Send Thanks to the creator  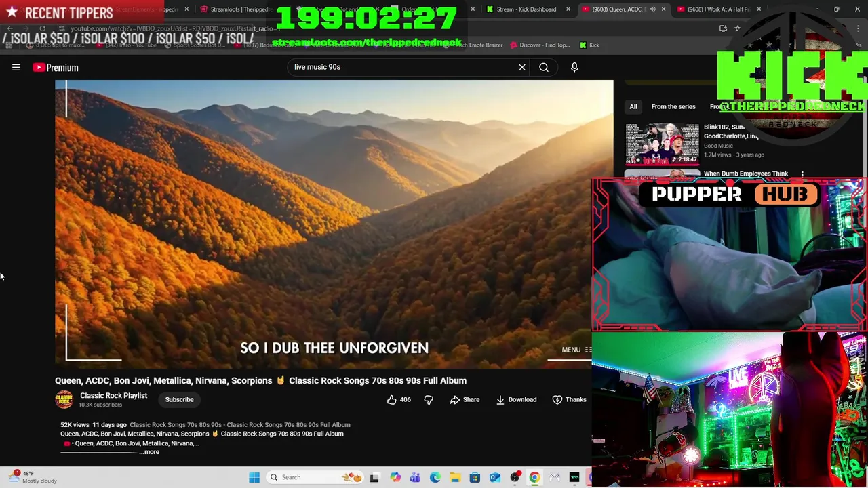coord(569,400)
